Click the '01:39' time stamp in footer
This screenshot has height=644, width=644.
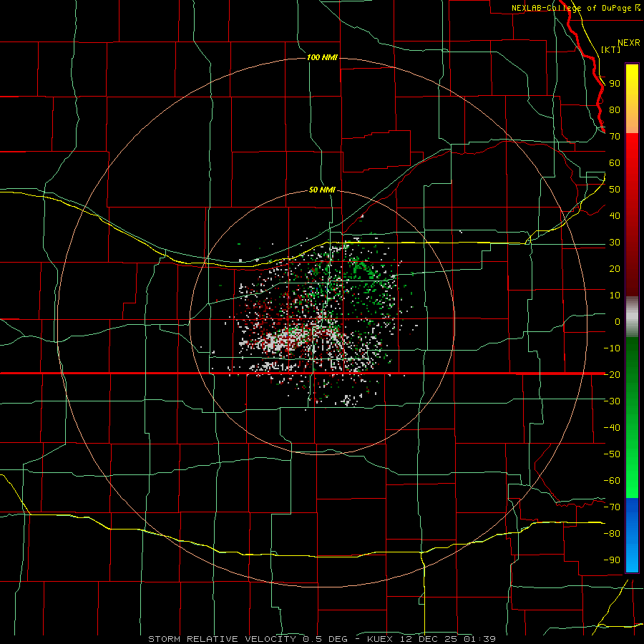click(x=480, y=639)
